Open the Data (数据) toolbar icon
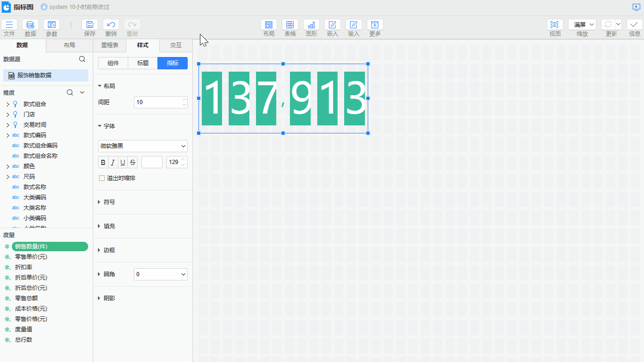Image resolution: width=644 pixels, height=362 pixels. coord(30,25)
